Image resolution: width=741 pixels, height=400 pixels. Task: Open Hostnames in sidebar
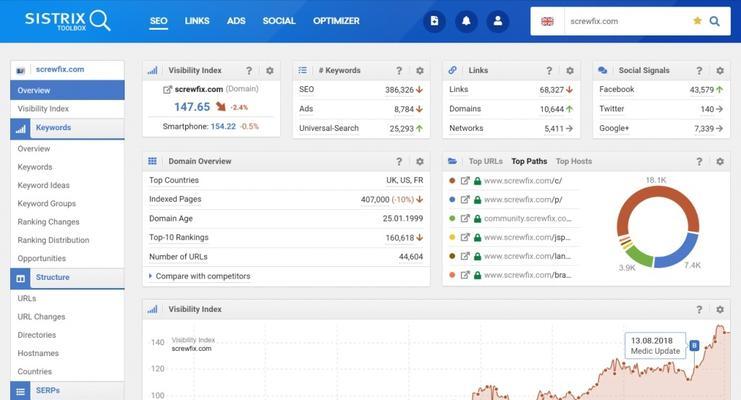pos(38,353)
